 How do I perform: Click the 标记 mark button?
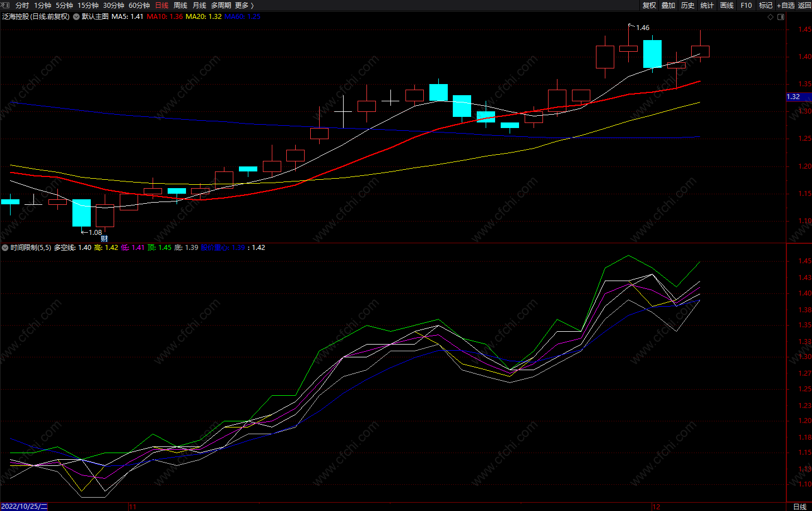(766, 5)
